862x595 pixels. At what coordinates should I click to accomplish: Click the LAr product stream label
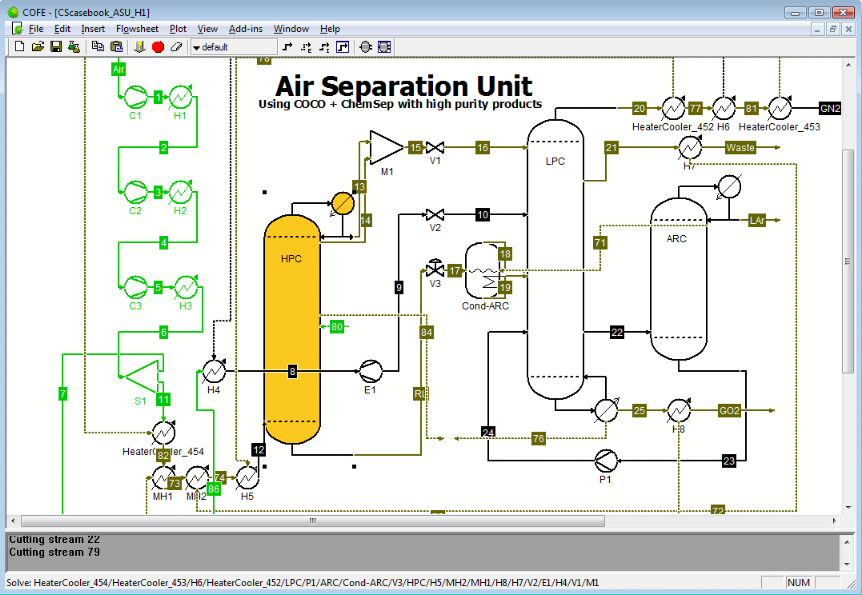pyautogui.click(x=757, y=220)
